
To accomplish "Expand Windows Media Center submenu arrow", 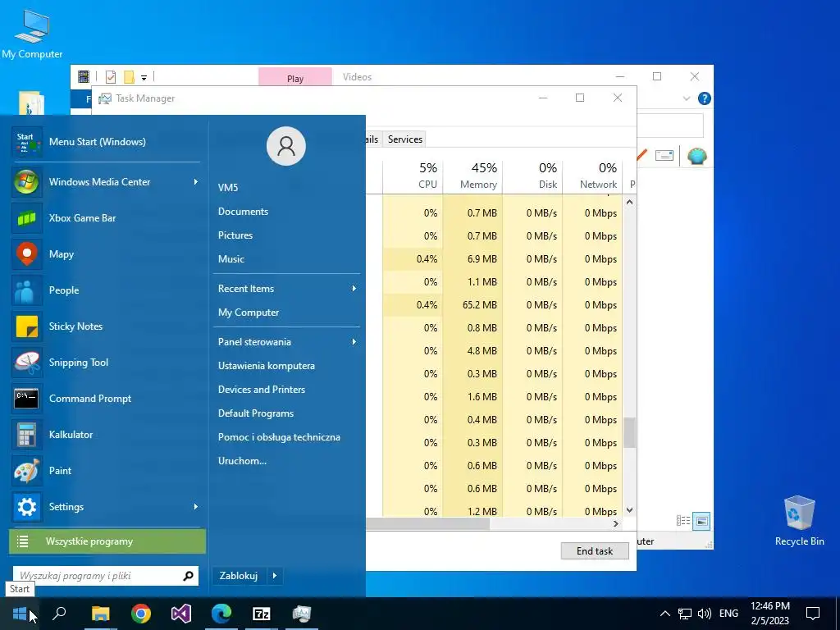I will pyautogui.click(x=195, y=181).
